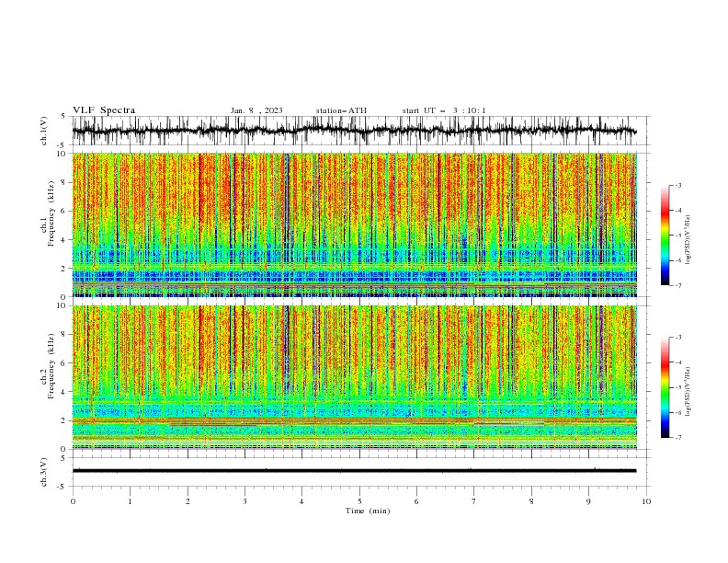The height and width of the screenshot is (563, 728).
Task: Click the time axis tick label "7"
Action: (x=474, y=501)
